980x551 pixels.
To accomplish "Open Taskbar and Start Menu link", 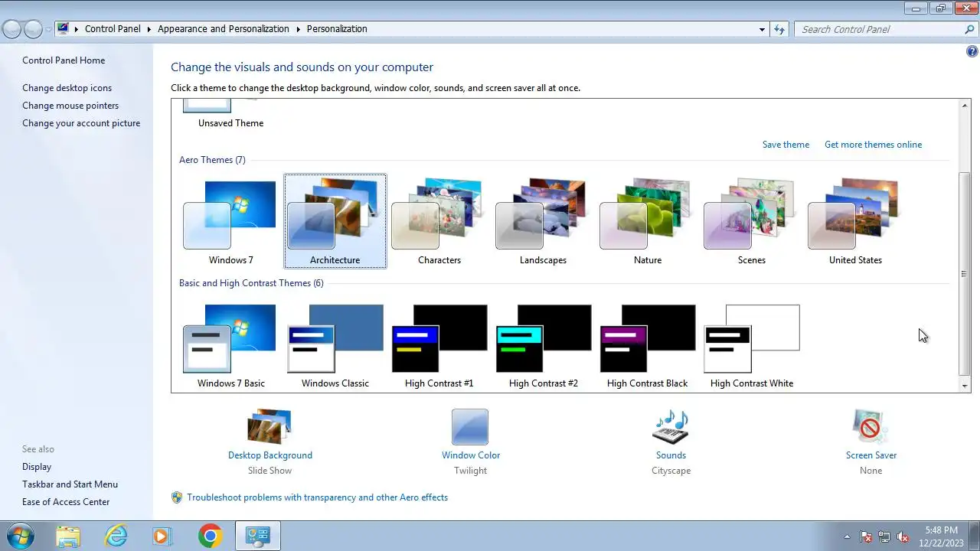I will [x=70, y=484].
